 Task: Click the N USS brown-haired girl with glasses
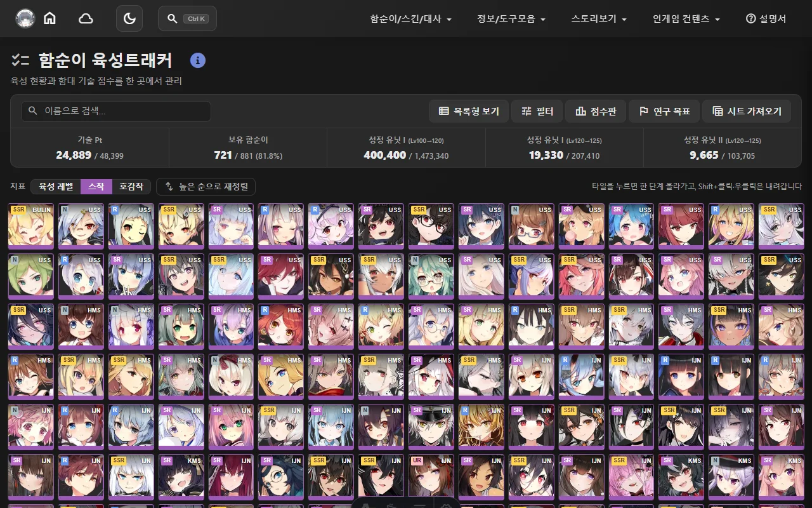click(x=531, y=226)
